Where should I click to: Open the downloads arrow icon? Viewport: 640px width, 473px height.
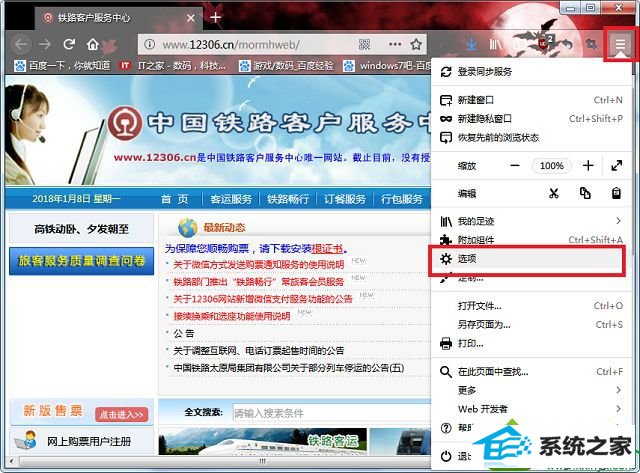[471, 44]
